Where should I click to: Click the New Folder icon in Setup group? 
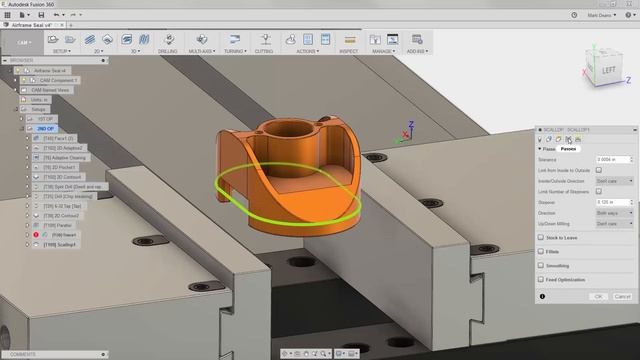70,39
